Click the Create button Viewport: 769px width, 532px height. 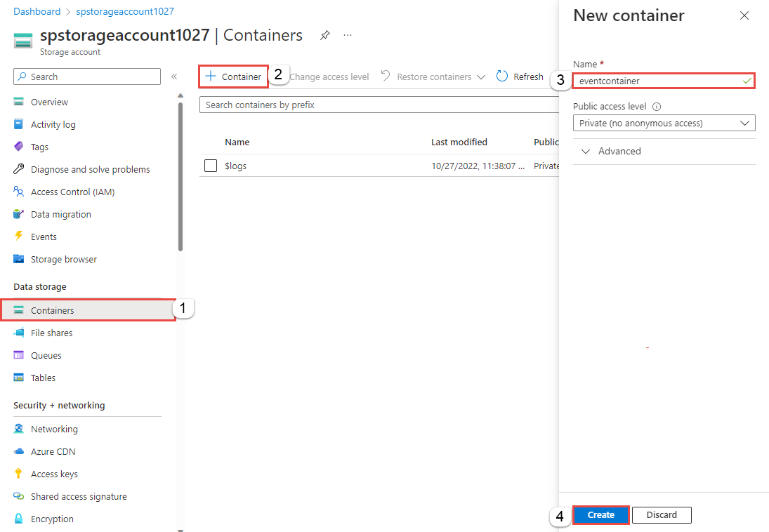coord(600,515)
